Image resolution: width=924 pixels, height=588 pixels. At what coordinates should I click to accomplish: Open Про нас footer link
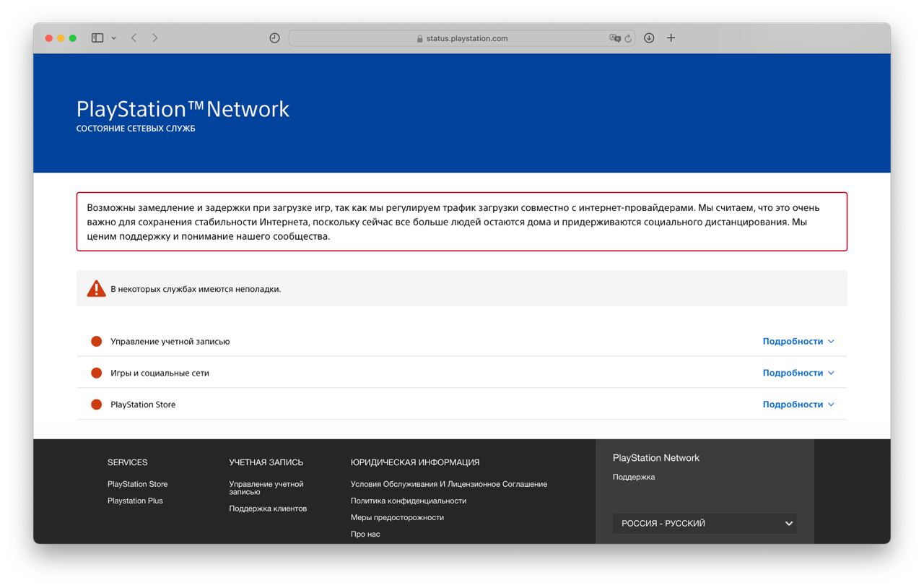(365, 534)
